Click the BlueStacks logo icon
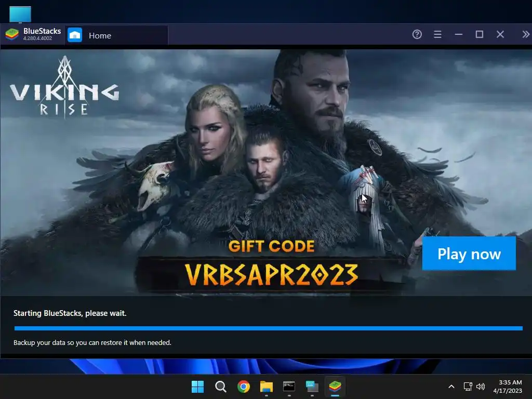Image resolution: width=532 pixels, height=399 pixels. coord(12,35)
